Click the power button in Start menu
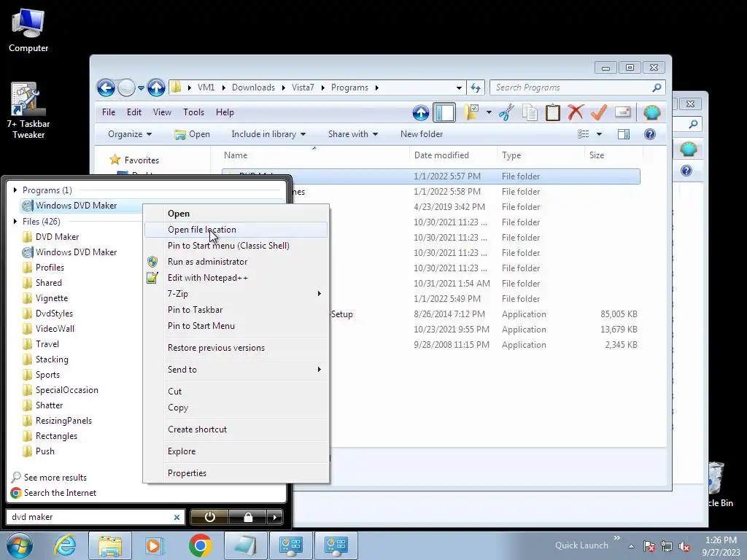This screenshot has width=747, height=560. click(x=209, y=517)
